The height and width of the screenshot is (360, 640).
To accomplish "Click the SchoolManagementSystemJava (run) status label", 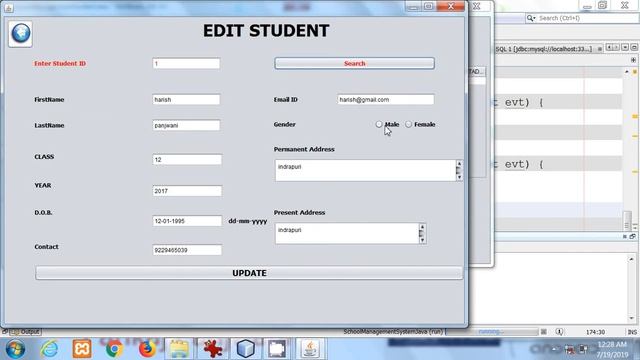I will (393, 332).
